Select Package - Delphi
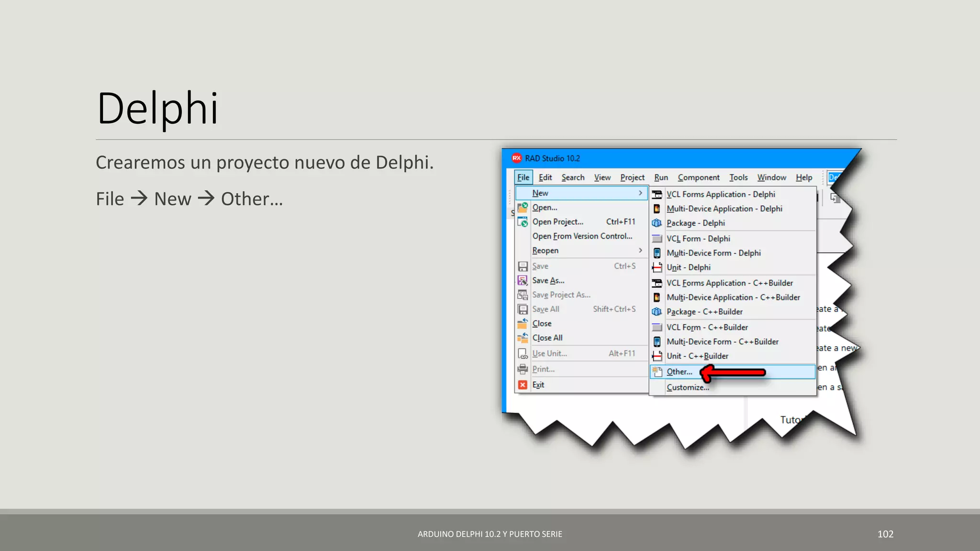980x551 pixels. tap(733, 223)
